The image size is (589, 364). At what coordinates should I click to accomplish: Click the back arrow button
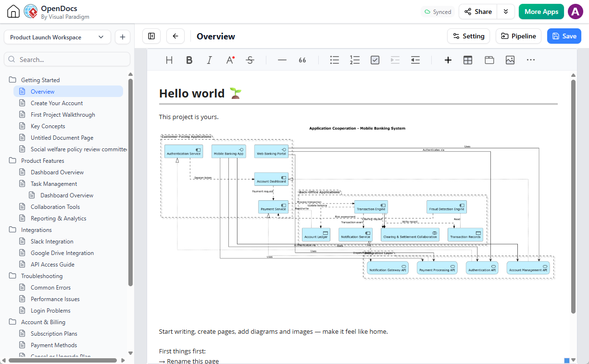tap(175, 36)
